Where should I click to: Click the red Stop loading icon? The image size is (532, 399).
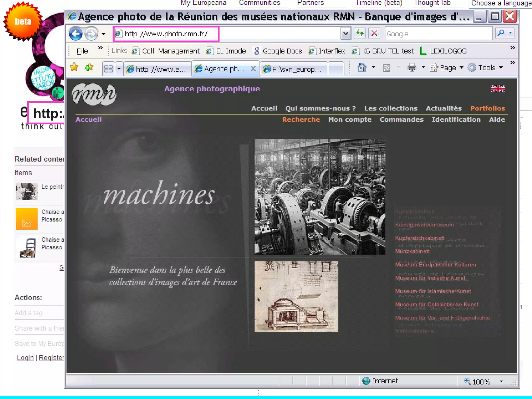[374, 33]
